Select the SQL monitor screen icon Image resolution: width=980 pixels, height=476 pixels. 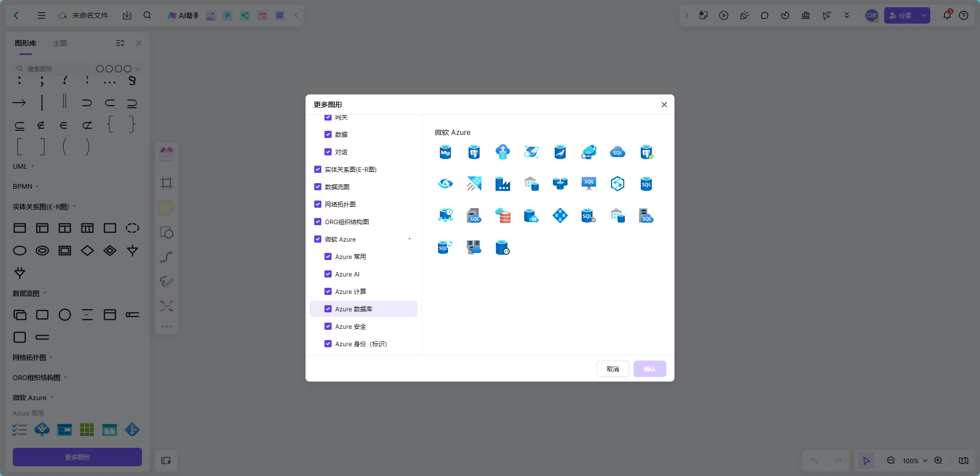point(588,184)
